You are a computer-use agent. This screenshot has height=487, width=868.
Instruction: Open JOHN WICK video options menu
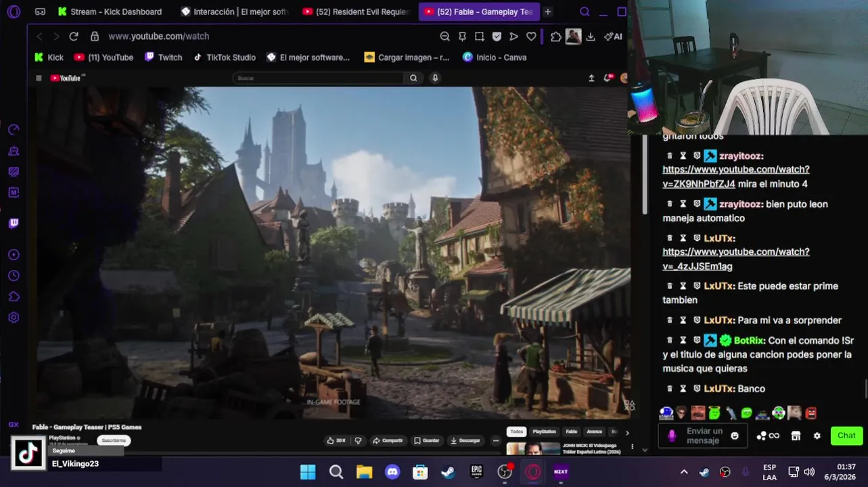[633, 446]
